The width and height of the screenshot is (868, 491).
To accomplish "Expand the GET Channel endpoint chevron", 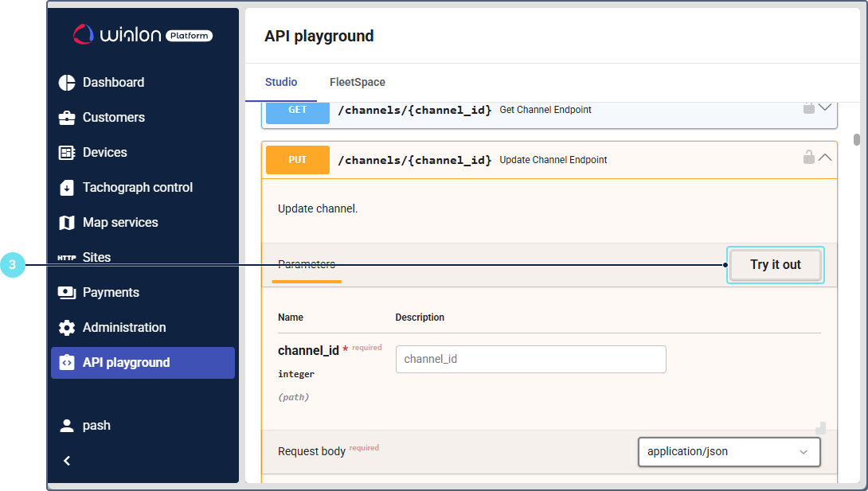I will 825,107.
